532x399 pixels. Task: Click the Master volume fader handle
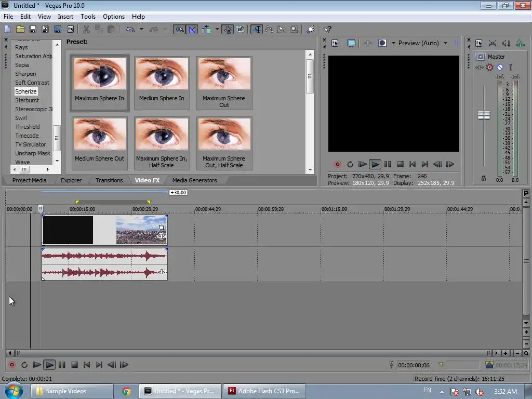point(484,115)
